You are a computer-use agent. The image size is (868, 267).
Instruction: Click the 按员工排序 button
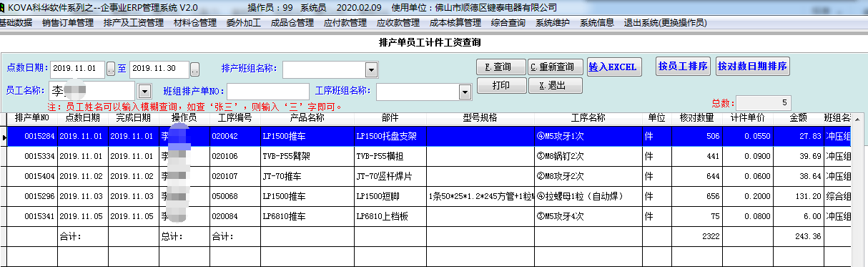(x=683, y=67)
